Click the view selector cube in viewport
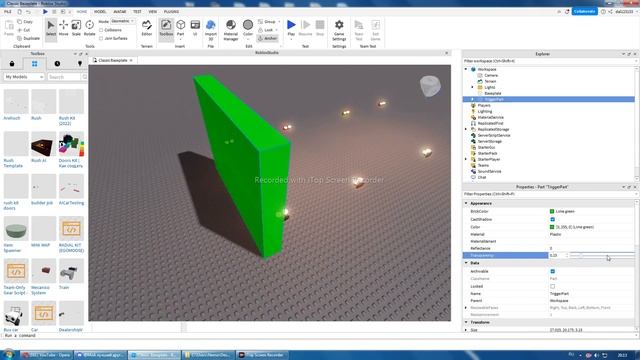The image size is (640, 360). pos(430,86)
